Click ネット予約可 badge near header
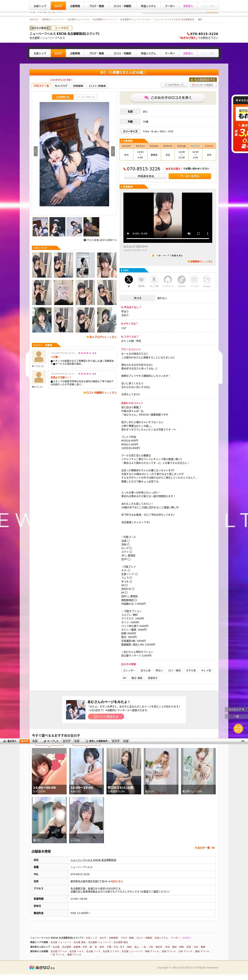 62,28
